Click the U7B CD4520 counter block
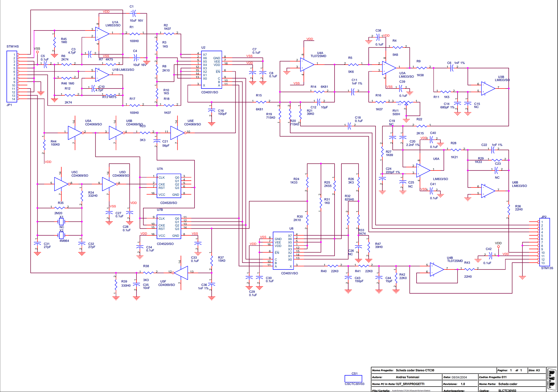 pyautogui.click(x=169, y=227)
